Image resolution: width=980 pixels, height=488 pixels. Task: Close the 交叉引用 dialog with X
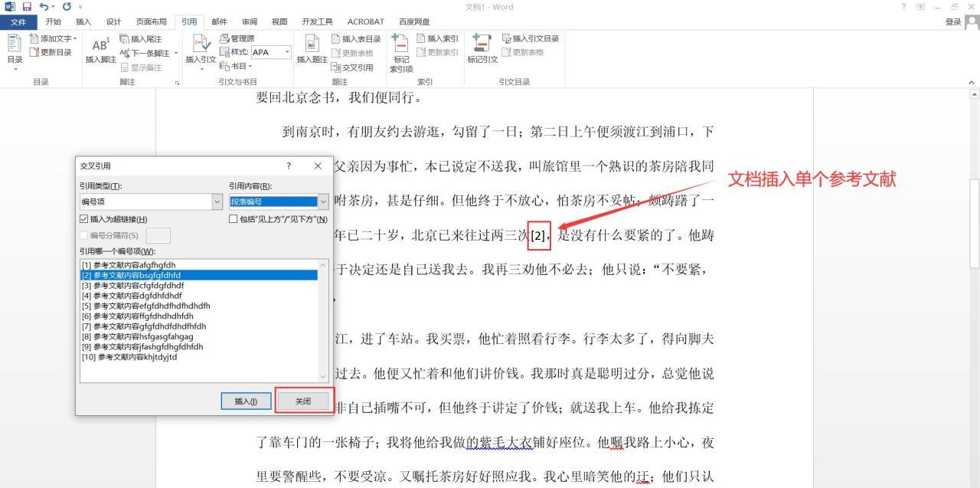point(318,165)
